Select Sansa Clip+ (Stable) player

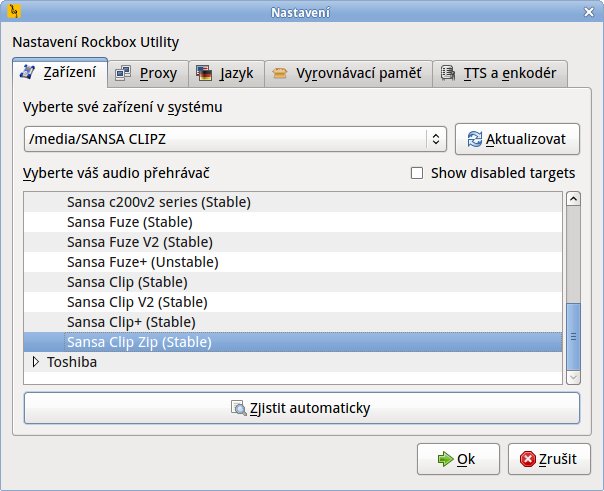(131, 322)
